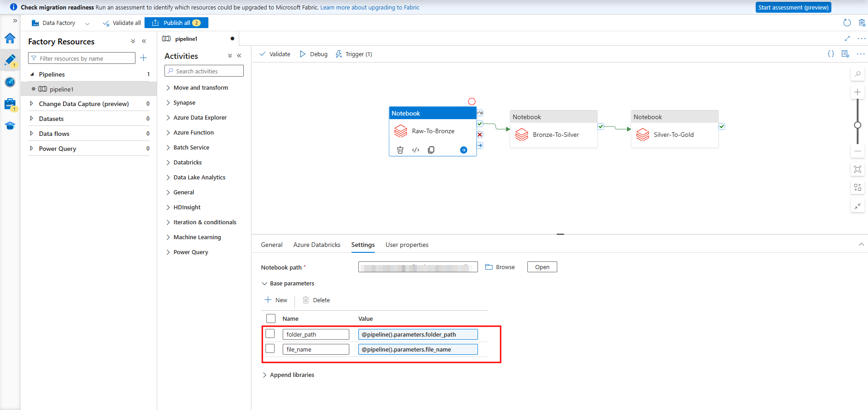868x410 pixels.
Task: Click the refresh icon at top right
Action: tap(847, 23)
